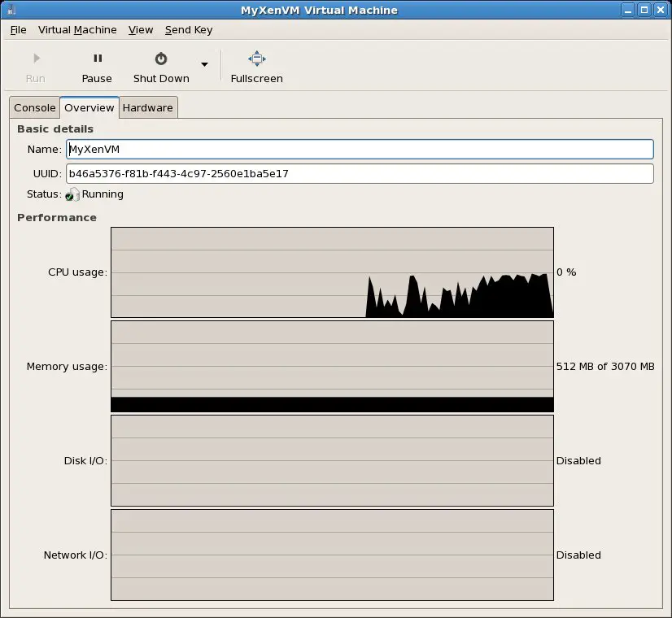Click the Pause button
This screenshot has width=672, height=618.
click(97, 67)
